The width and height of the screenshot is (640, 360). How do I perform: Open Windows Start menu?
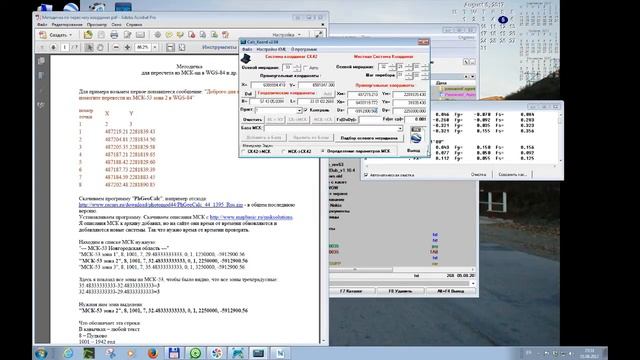click(41, 353)
